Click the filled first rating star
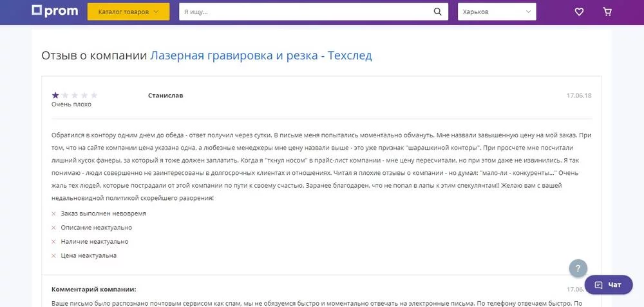 [55, 95]
